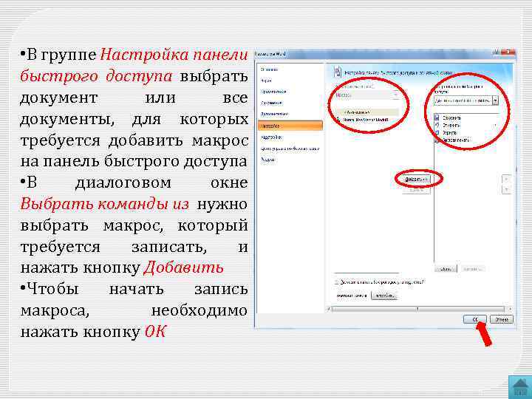This screenshot has height=399, width=532.
Task: Click the Undo (Отменить) command icon
Action: [x=437, y=125]
